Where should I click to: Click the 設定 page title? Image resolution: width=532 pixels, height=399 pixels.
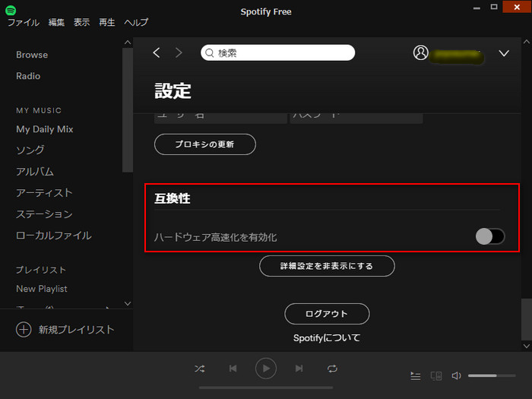(x=173, y=91)
